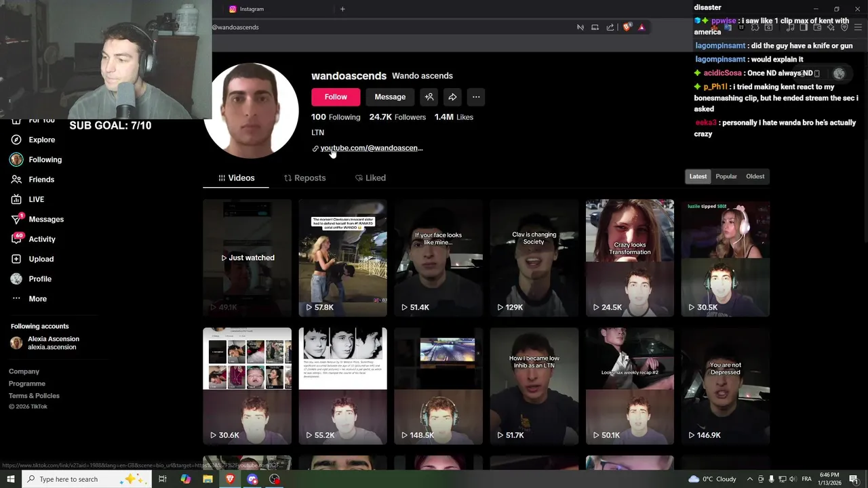Click the Brave Rewards triangle icon

(x=642, y=27)
